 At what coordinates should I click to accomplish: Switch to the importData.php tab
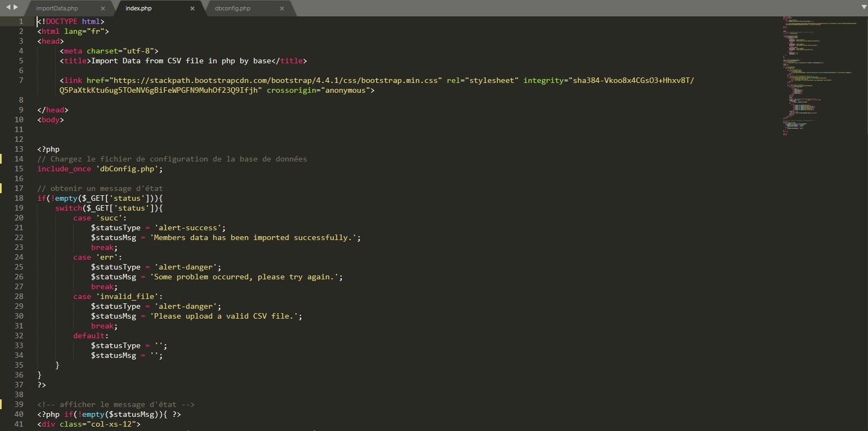(x=57, y=9)
